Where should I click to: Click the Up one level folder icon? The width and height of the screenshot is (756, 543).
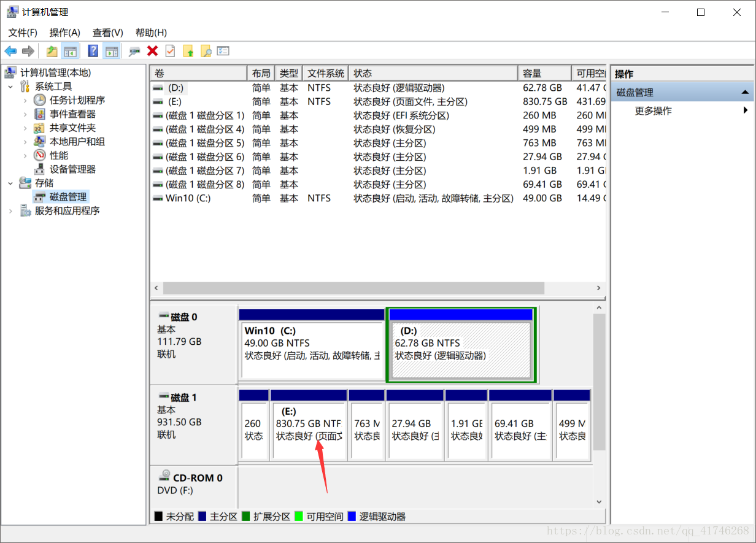click(52, 51)
